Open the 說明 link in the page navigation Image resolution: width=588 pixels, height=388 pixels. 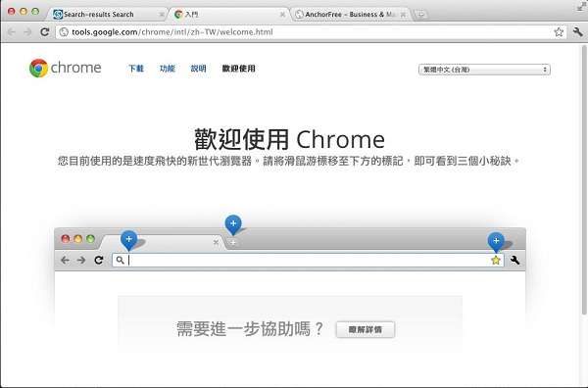point(198,69)
